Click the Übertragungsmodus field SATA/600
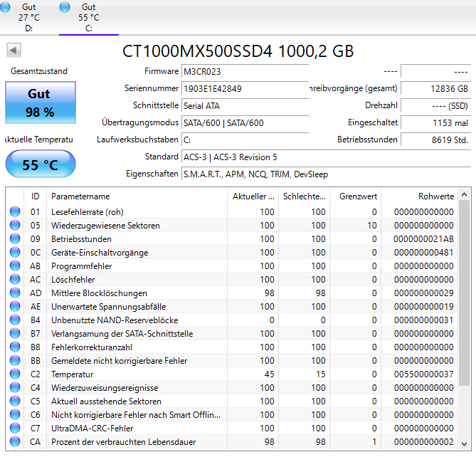476x457 pixels. [245, 123]
